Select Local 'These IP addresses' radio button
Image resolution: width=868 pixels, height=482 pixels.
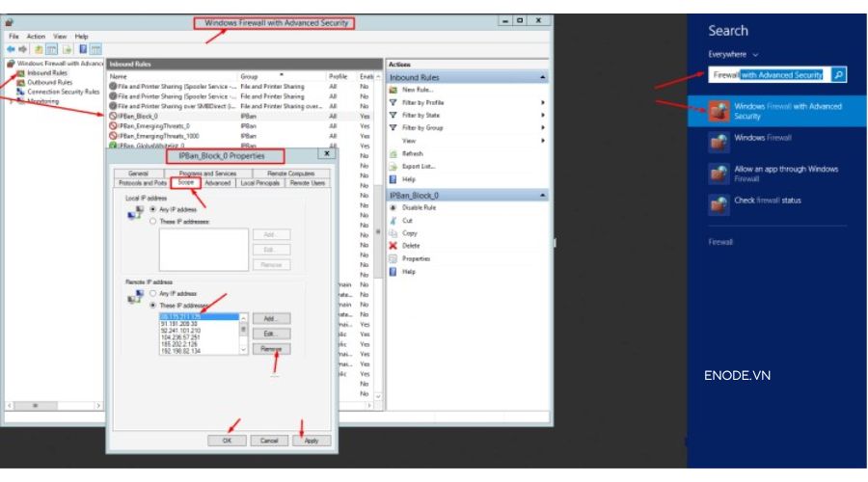pyautogui.click(x=151, y=221)
